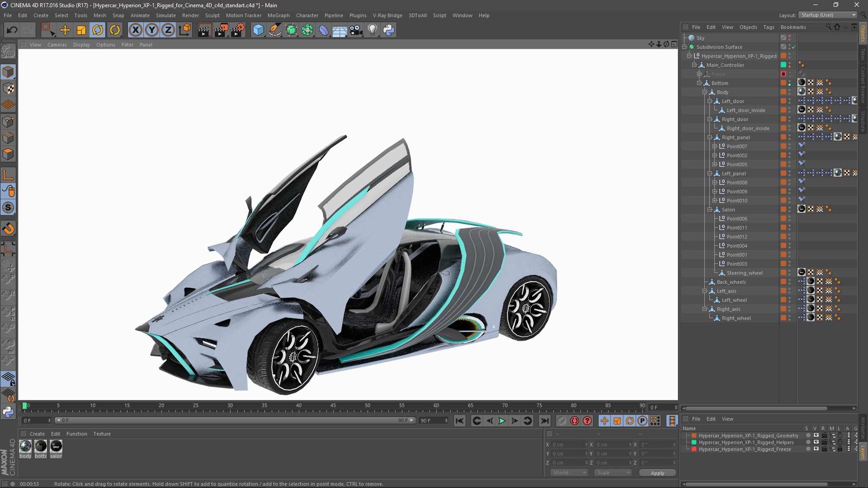Image resolution: width=868 pixels, height=488 pixels.
Task: Select the Scale tool
Action: pos(81,30)
